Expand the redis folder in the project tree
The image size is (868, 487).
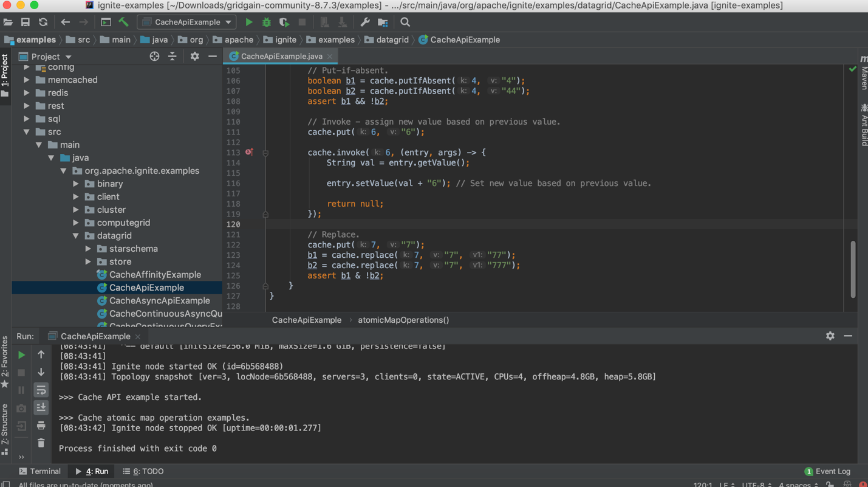coord(27,92)
